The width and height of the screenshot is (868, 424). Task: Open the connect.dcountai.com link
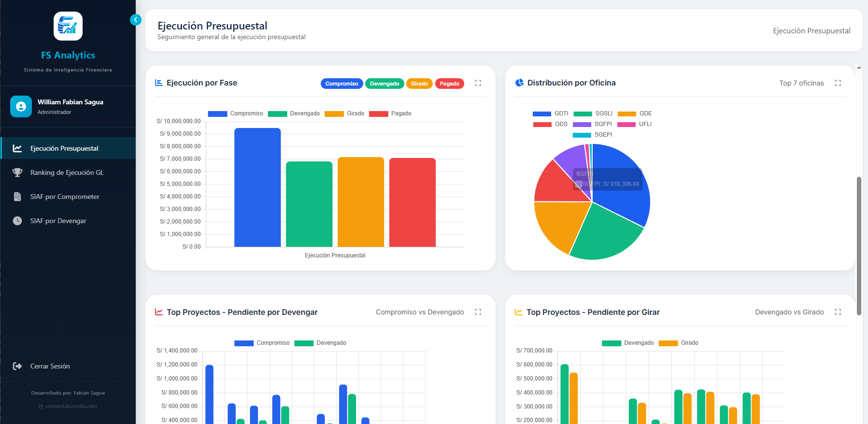click(68, 406)
